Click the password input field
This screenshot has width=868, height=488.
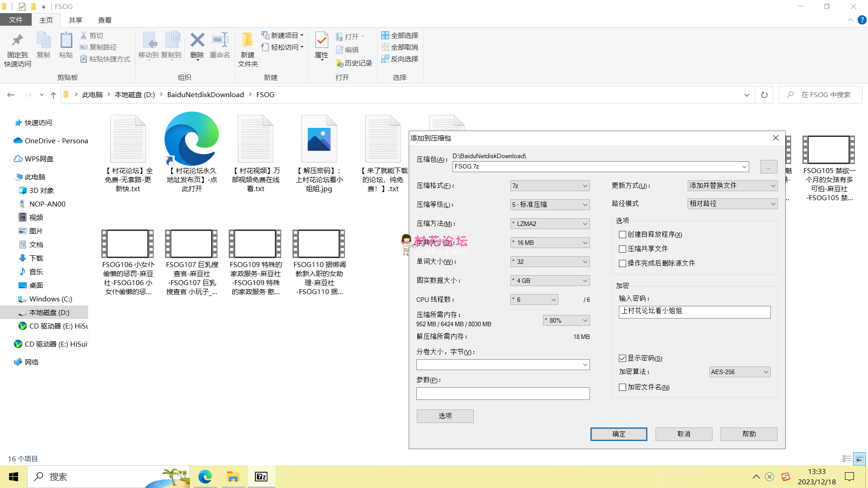[694, 312]
